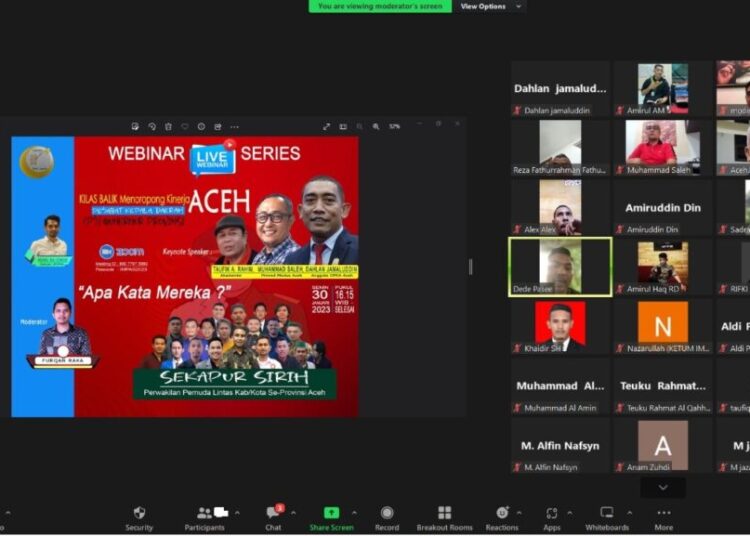The width and height of the screenshot is (750, 536).
Task: Start slideshow in photo viewer toolbar
Action: pos(343,126)
